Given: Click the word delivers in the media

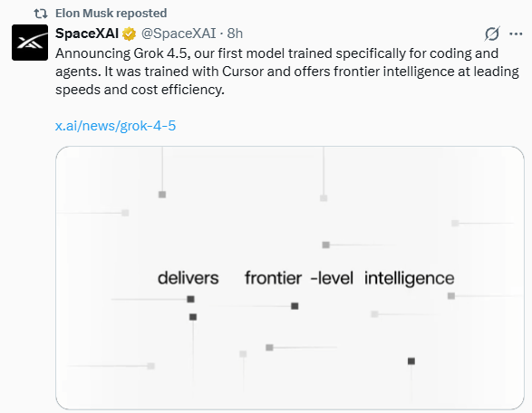Looking at the screenshot, I should click(188, 278).
